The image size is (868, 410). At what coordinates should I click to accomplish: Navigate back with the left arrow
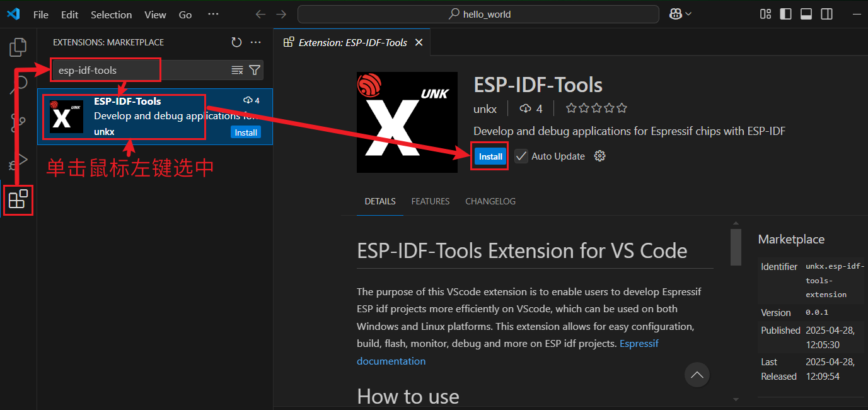coord(260,14)
